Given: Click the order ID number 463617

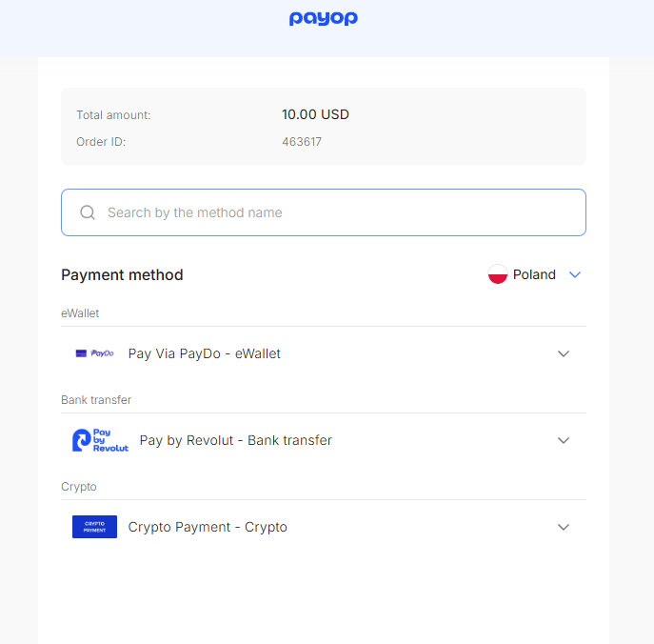Looking at the screenshot, I should [302, 142].
